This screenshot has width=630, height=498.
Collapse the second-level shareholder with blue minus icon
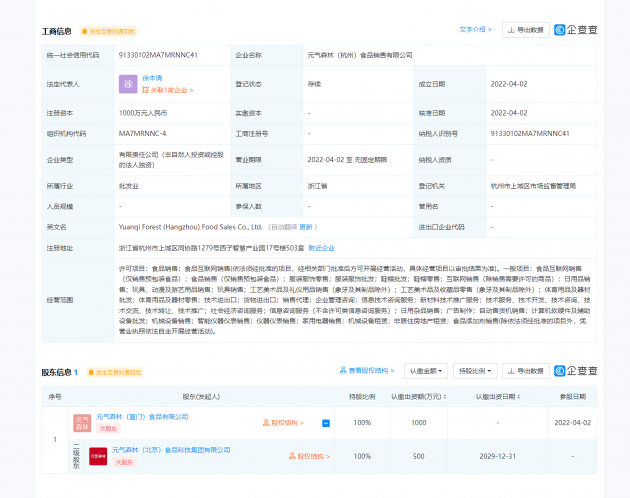tap(326, 423)
